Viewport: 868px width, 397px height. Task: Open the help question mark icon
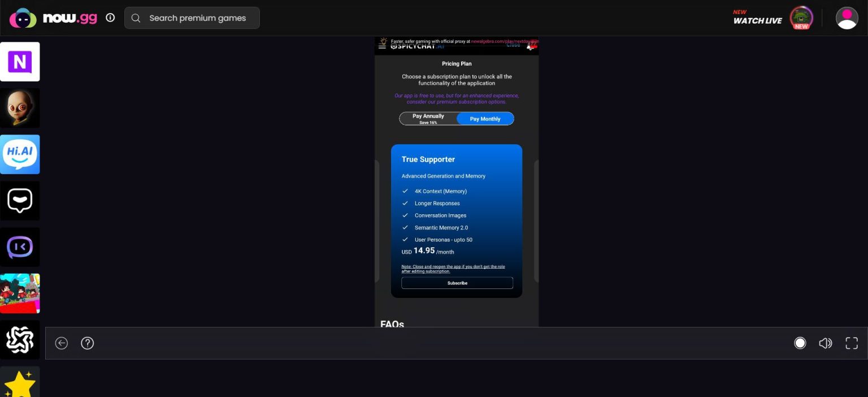pos(88,343)
